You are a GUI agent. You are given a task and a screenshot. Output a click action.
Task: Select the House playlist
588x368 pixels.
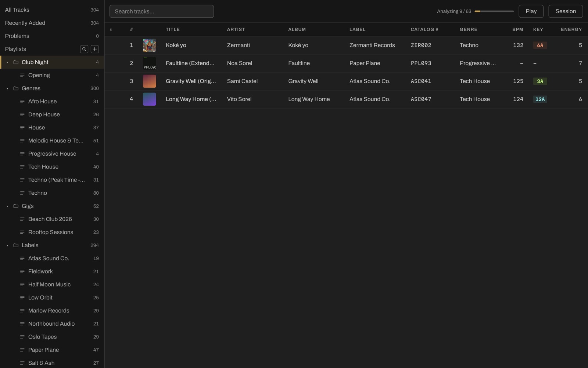pyautogui.click(x=52, y=128)
